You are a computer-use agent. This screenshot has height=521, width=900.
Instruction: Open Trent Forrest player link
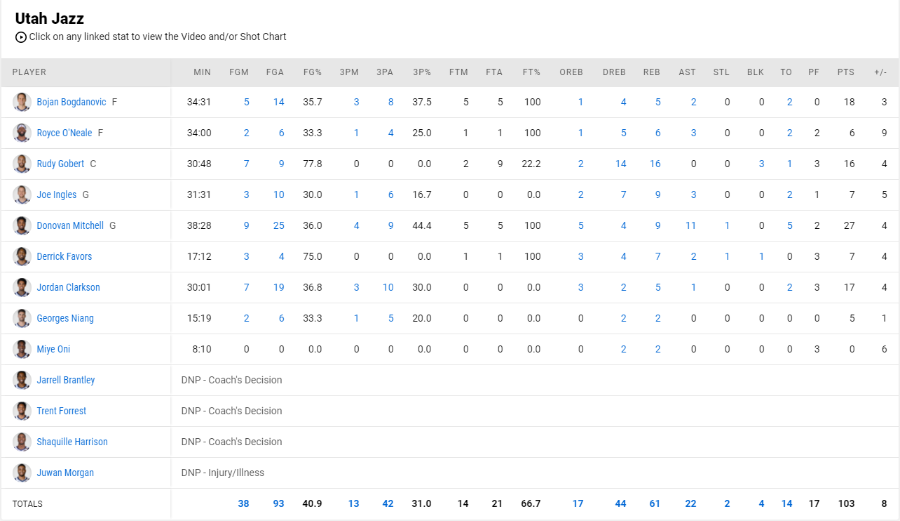tap(61, 411)
